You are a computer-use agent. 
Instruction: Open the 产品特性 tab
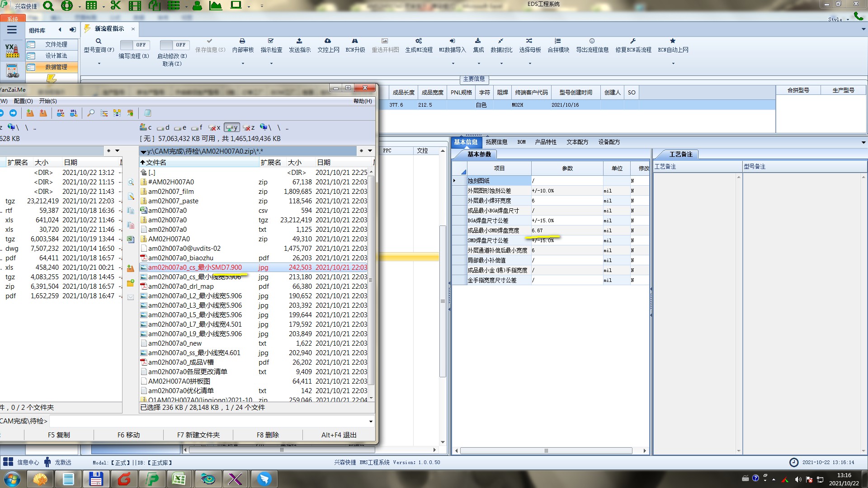pos(545,142)
